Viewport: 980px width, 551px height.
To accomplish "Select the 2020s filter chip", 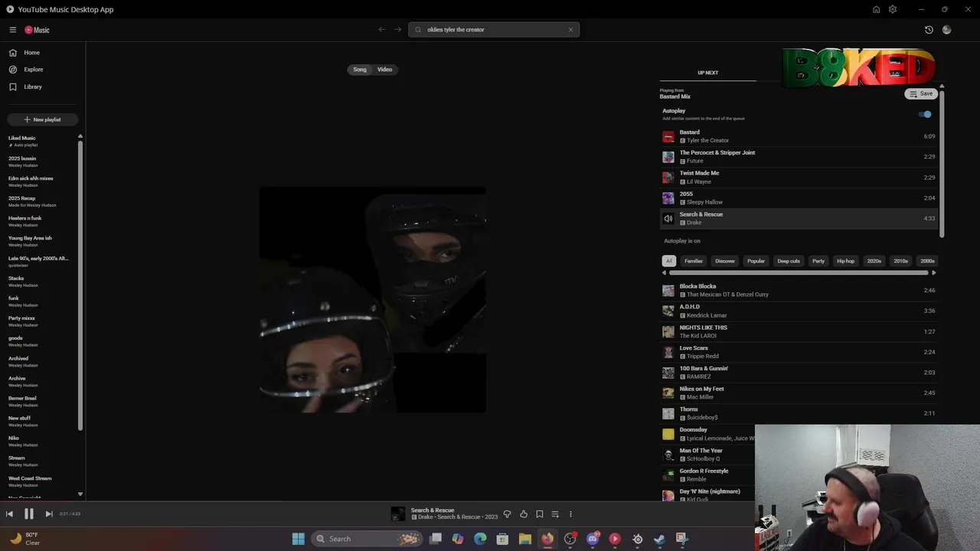I will tap(874, 261).
